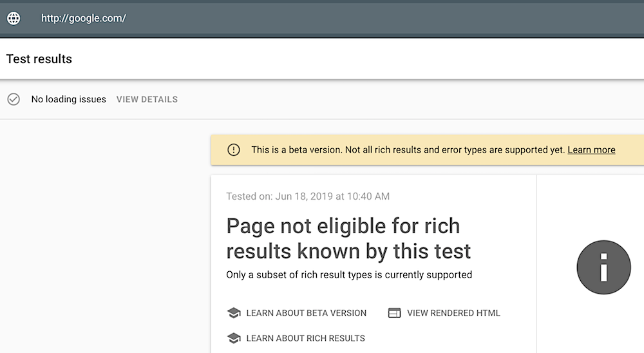Open LEARN ABOUT RICH RESULTS

tap(305, 338)
